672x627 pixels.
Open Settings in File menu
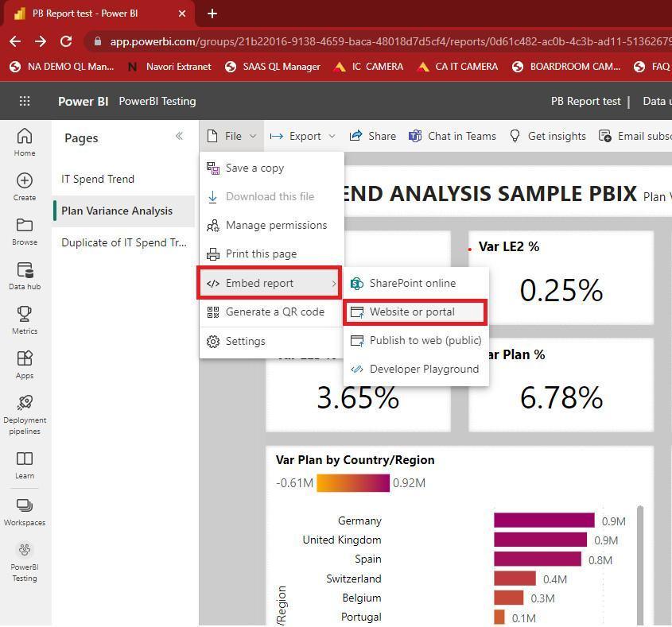tap(272, 342)
